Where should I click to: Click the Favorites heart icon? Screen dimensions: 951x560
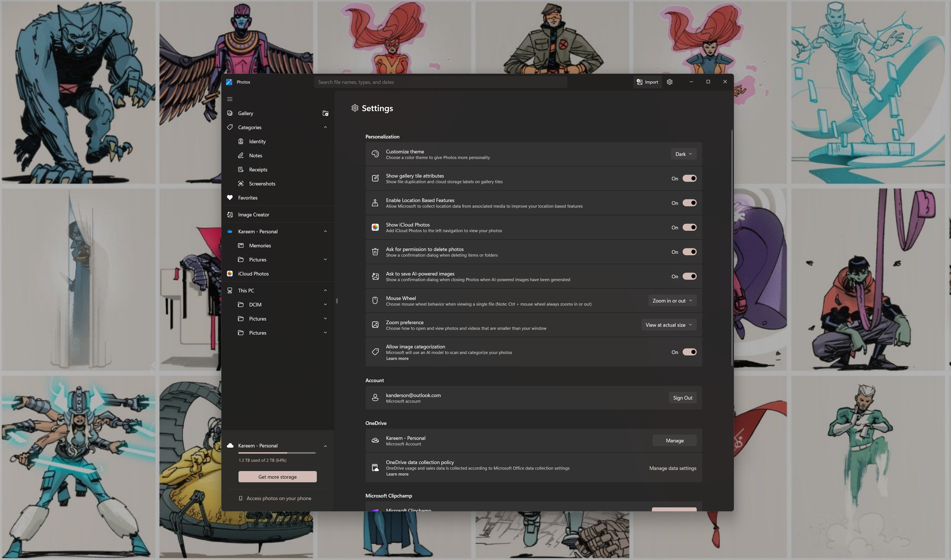pos(230,198)
